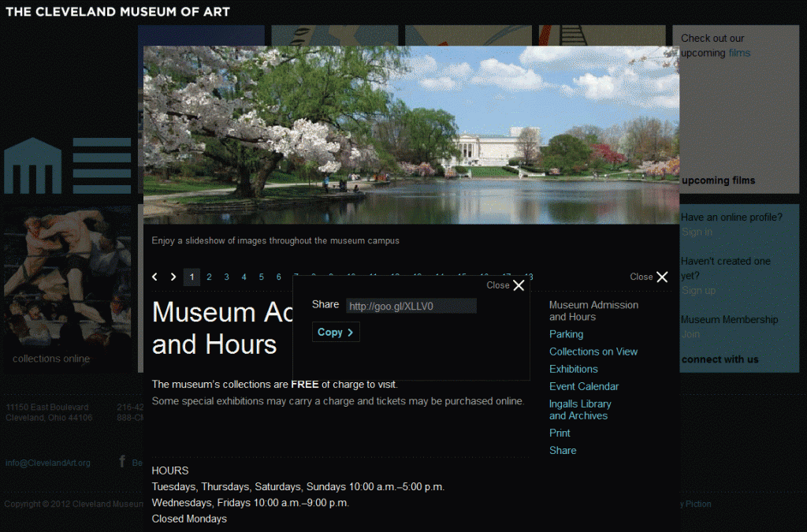
Task: Click the films link in top-right box
Action: tap(739, 53)
